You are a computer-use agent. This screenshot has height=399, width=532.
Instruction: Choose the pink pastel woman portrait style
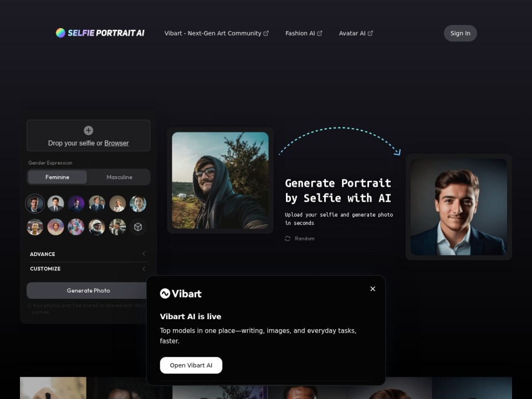(x=55, y=227)
